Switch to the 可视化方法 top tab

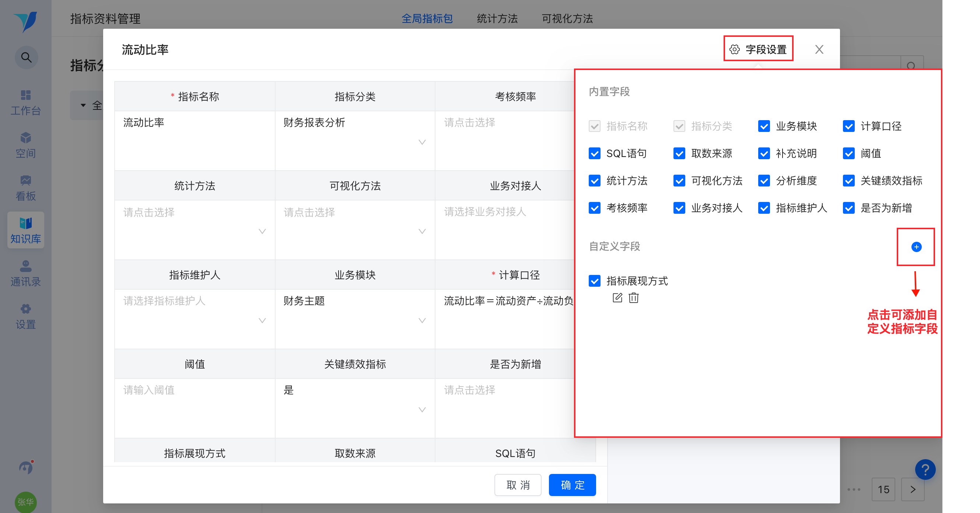point(567,18)
